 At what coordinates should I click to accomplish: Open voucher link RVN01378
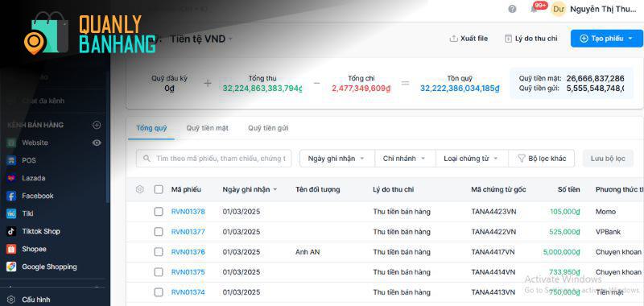tap(188, 212)
